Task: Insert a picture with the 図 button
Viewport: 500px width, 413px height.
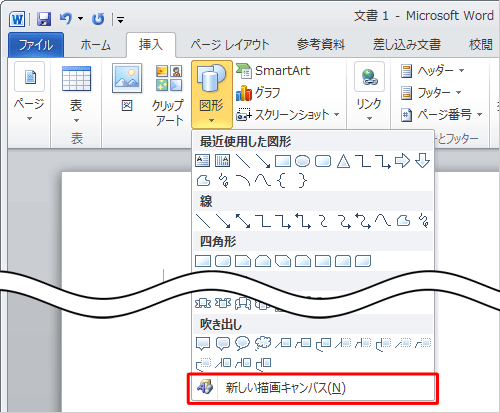Action: (127, 88)
